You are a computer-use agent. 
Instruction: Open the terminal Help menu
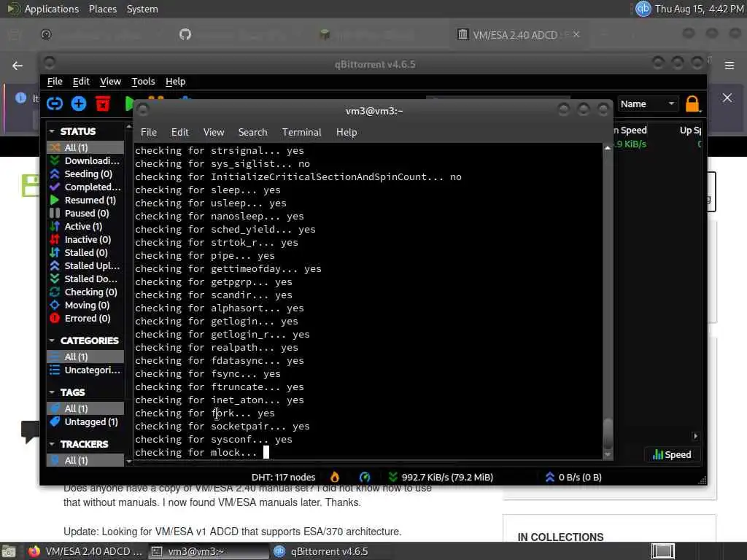[x=347, y=133]
